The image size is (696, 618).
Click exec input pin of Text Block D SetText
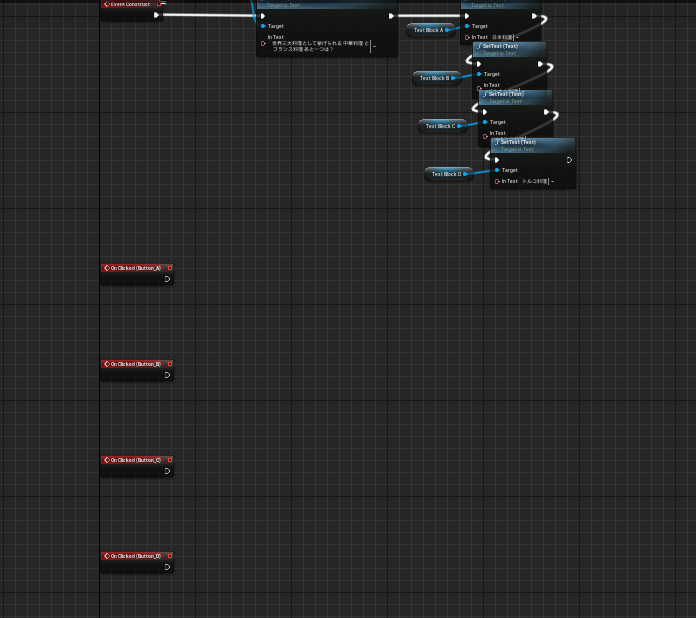[497, 160]
